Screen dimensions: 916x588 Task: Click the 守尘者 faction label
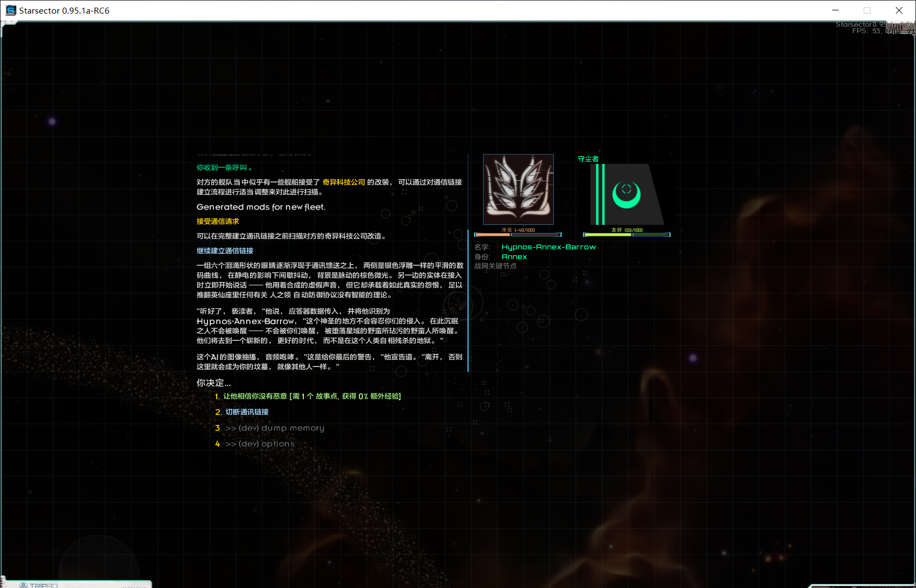click(588, 159)
